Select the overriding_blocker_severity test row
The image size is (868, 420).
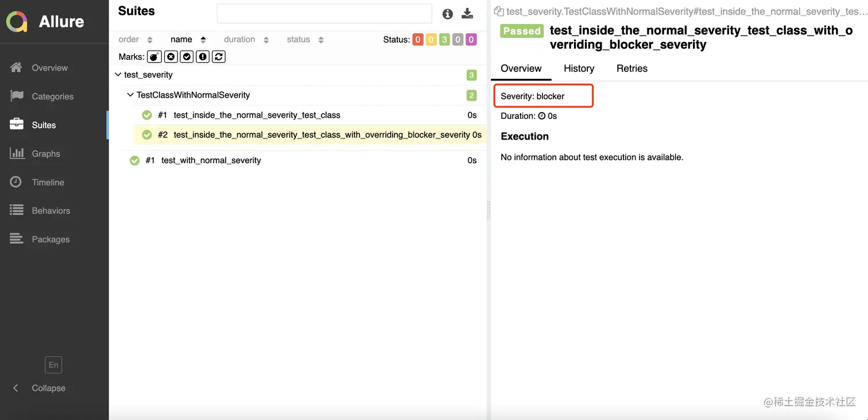tap(309, 134)
